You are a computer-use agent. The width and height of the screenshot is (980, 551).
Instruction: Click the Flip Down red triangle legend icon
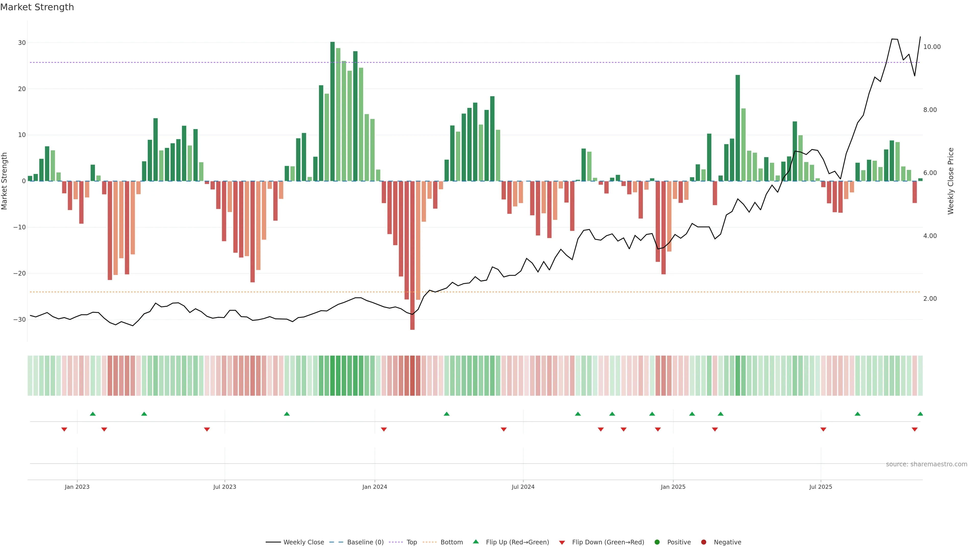point(562,543)
